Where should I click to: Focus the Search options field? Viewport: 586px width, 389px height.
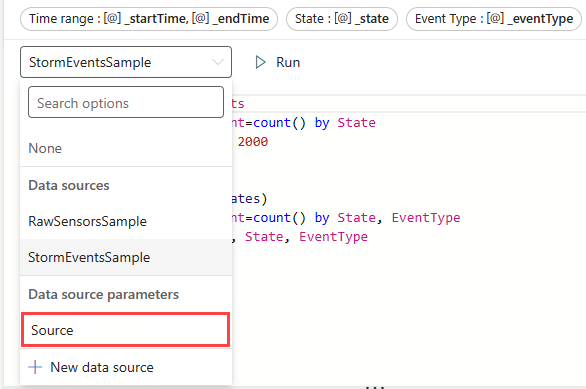point(126,102)
